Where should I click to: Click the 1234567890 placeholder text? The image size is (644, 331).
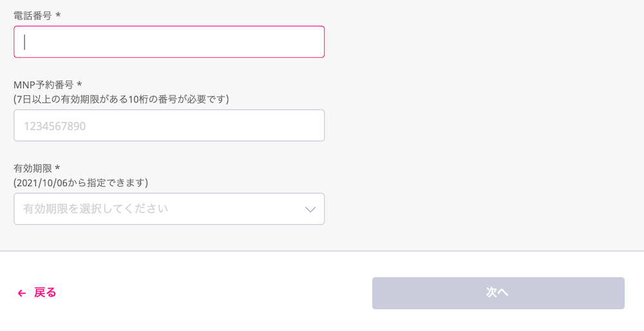pyautogui.click(x=55, y=126)
